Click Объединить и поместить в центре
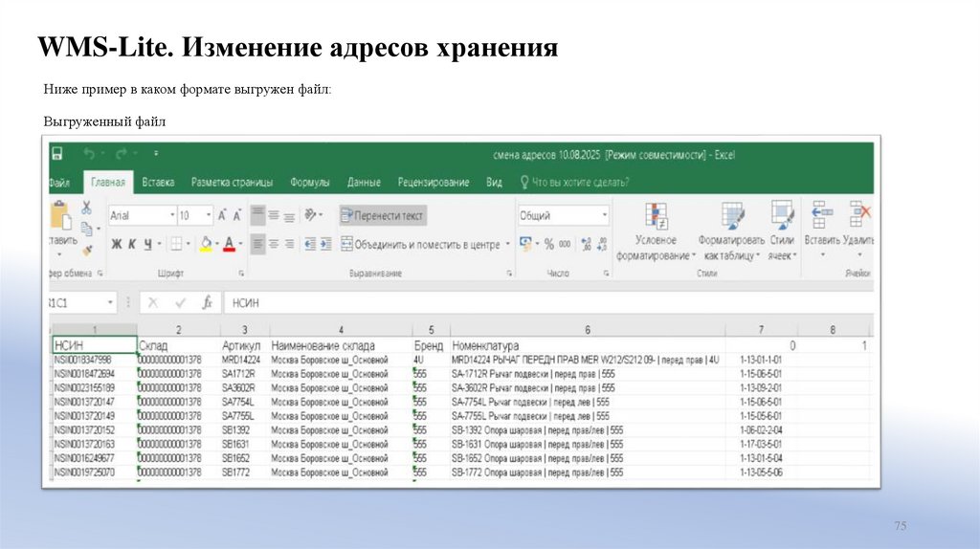The height and width of the screenshot is (549, 980). 421,244
